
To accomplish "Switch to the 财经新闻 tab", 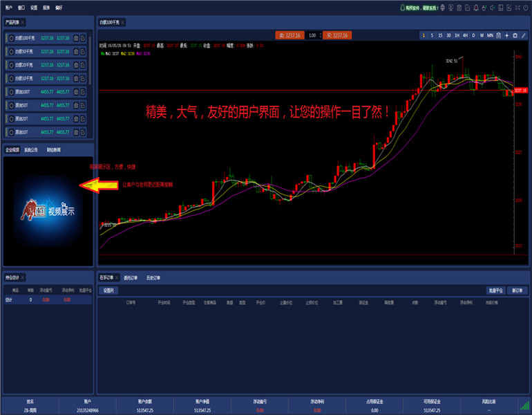I will click(54, 150).
